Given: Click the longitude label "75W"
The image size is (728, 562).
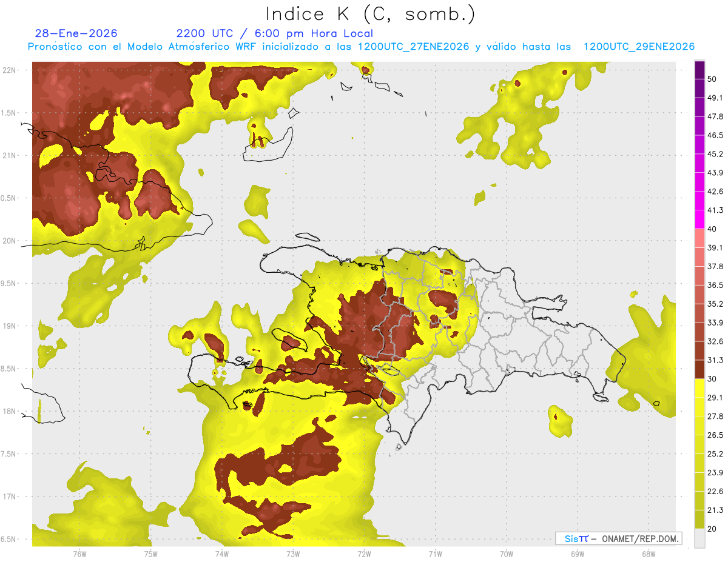Looking at the screenshot, I should tap(150, 554).
